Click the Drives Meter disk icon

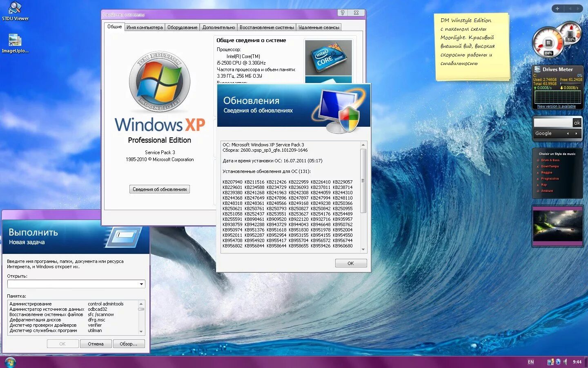538,70
